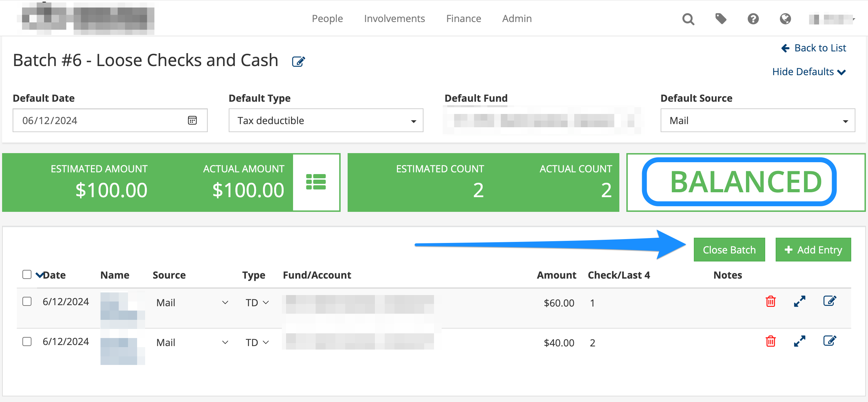Image resolution: width=868 pixels, height=402 pixels.
Task: Change Source dropdown in the $60.00 row
Action: click(x=192, y=303)
